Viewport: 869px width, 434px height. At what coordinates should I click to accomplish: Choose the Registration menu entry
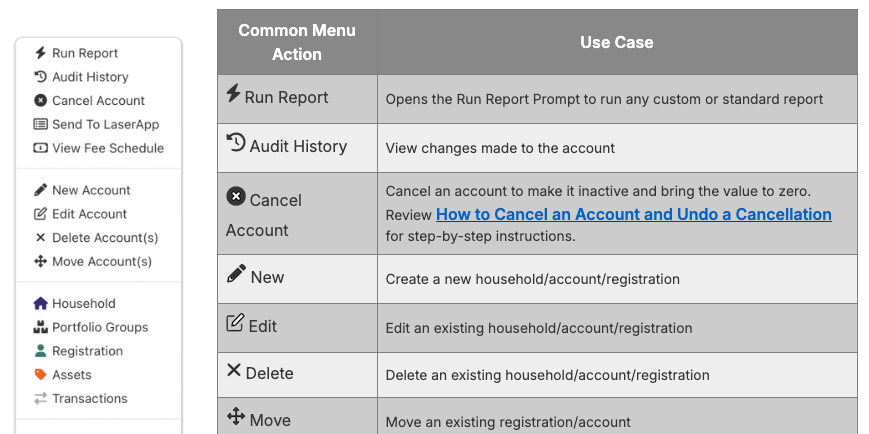[x=79, y=351]
